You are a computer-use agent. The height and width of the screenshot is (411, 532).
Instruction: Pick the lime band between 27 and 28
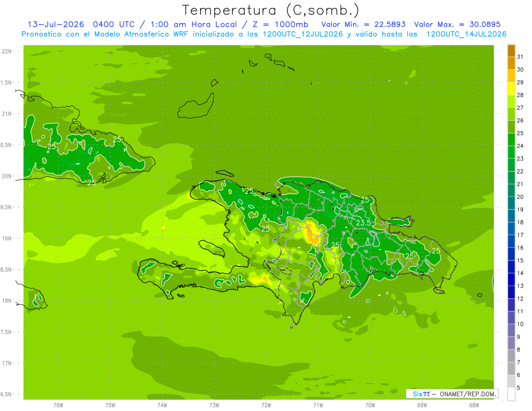tap(511, 102)
